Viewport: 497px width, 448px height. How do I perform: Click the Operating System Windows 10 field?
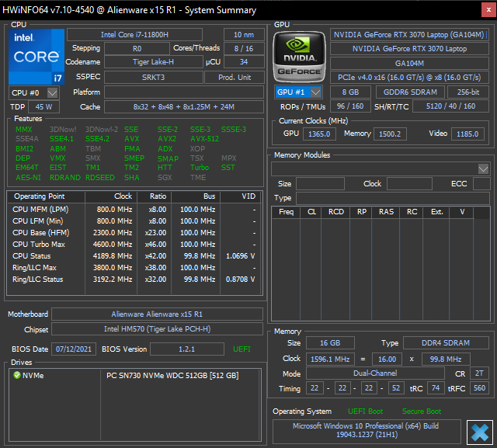pos(365,432)
